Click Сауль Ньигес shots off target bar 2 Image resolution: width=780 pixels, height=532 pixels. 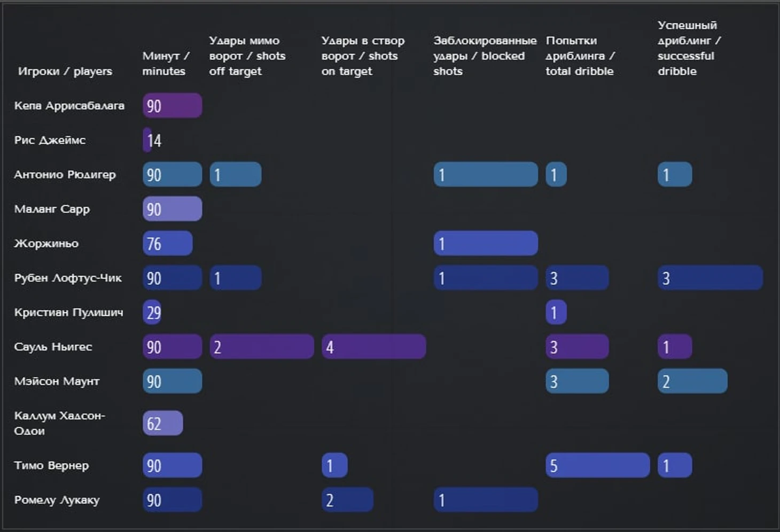coord(261,347)
